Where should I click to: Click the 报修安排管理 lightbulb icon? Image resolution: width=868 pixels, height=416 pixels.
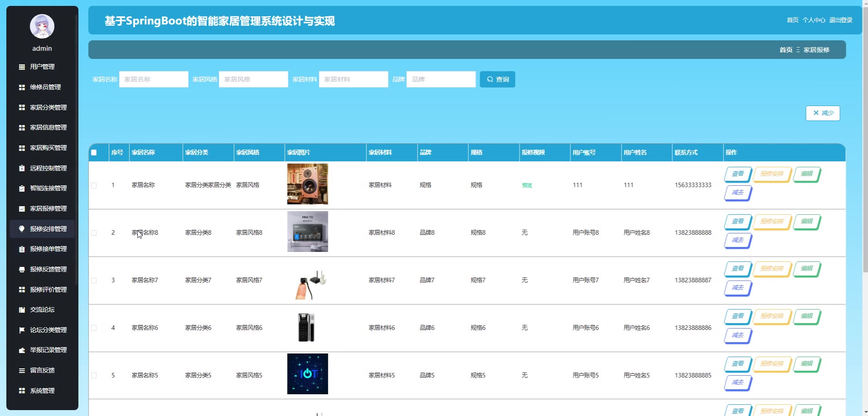click(x=22, y=229)
